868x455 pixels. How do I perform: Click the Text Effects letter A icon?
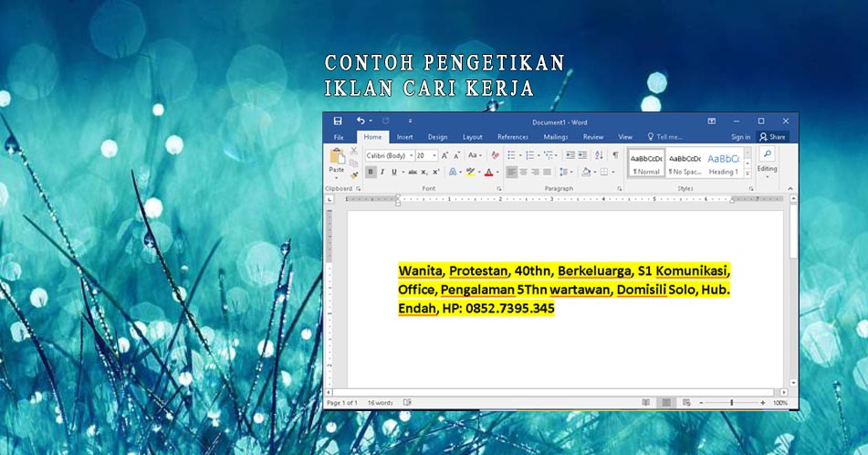pyautogui.click(x=453, y=173)
